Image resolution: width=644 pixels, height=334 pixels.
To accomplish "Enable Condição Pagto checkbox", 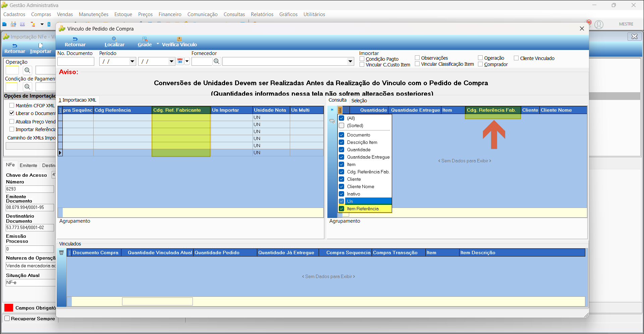I will tap(362, 59).
